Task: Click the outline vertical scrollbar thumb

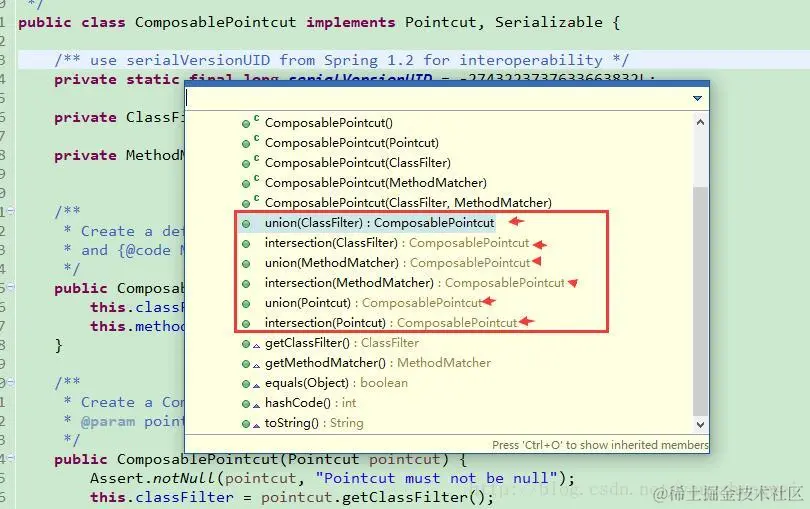Action: tap(700, 301)
